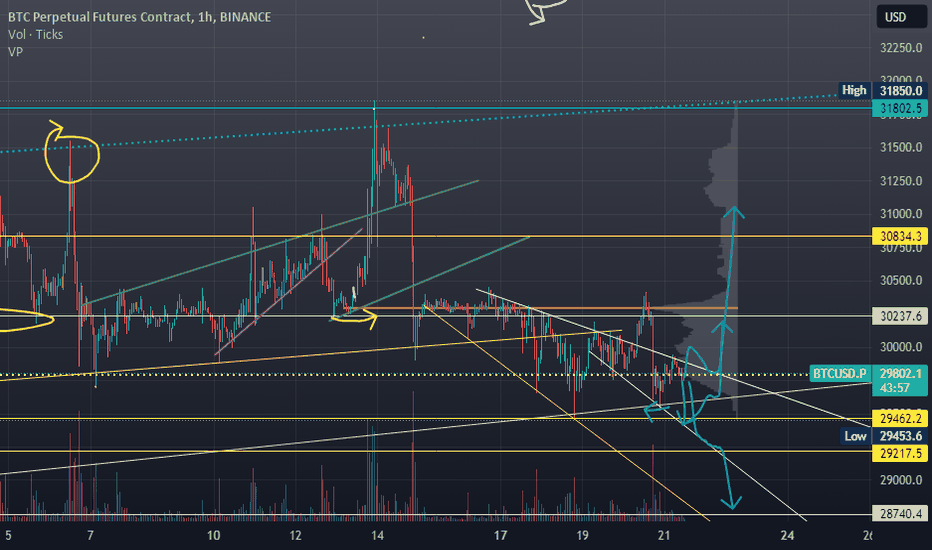Click the 30000.0 price axis value

pyautogui.click(x=901, y=347)
